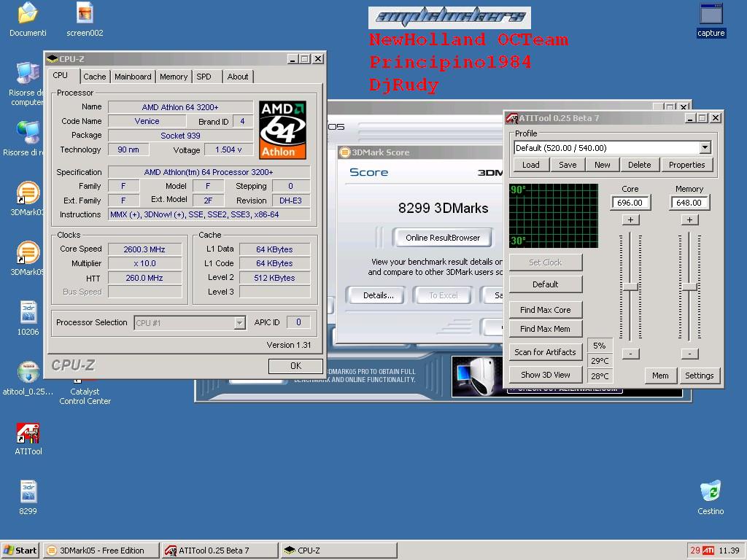Open the Start menu
747x560 pixels.
(x=20, y=551)
